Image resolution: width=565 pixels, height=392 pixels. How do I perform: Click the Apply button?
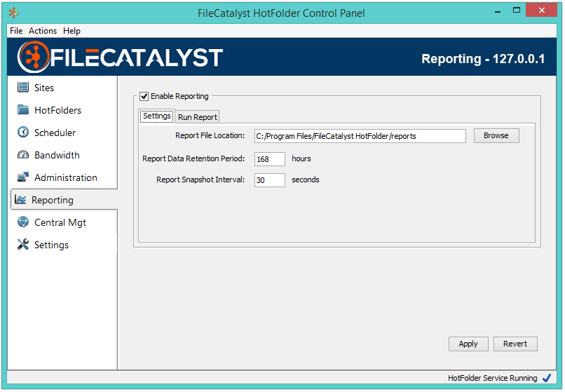468,344
